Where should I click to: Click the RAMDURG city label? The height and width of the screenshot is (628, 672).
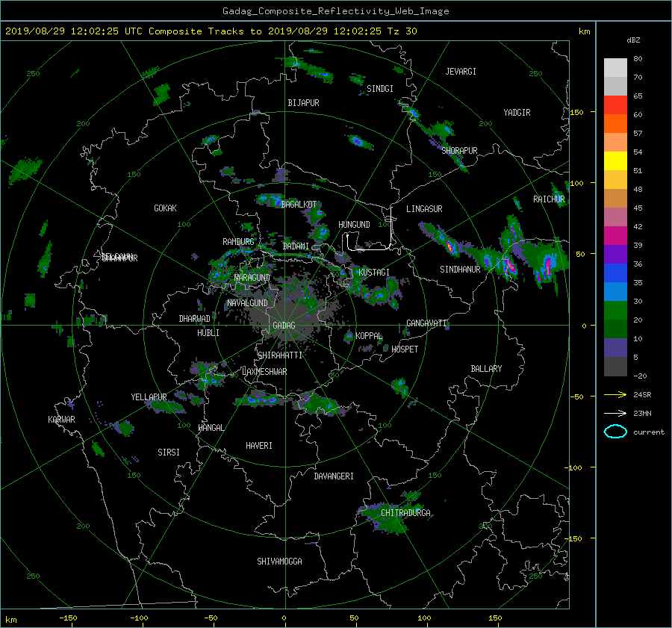point(238,242)
